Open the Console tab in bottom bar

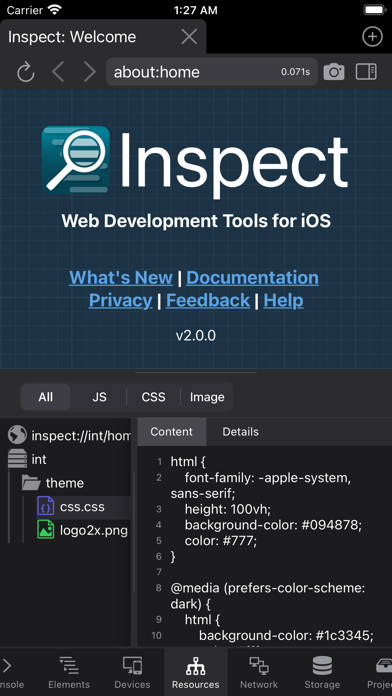[11, 672]
